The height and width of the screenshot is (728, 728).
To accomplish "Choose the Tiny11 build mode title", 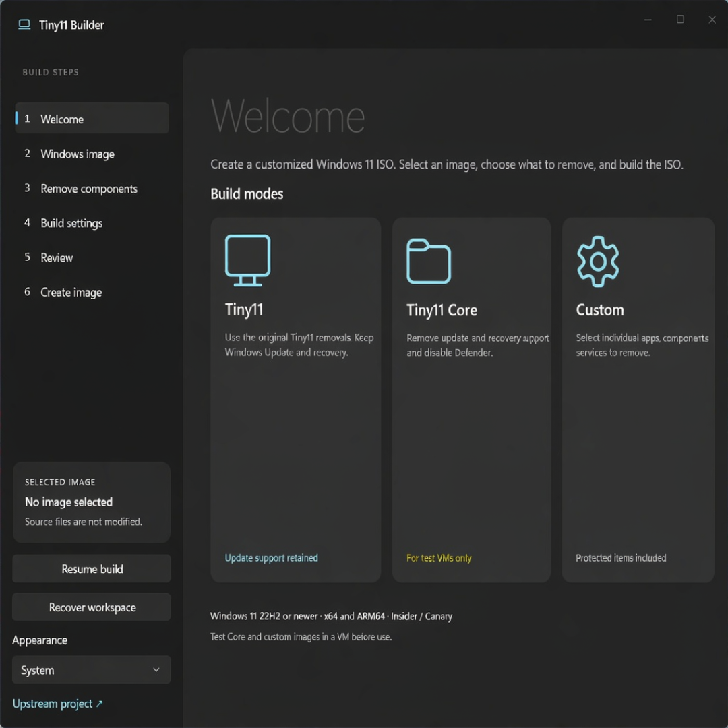I will tap(244, 309).
